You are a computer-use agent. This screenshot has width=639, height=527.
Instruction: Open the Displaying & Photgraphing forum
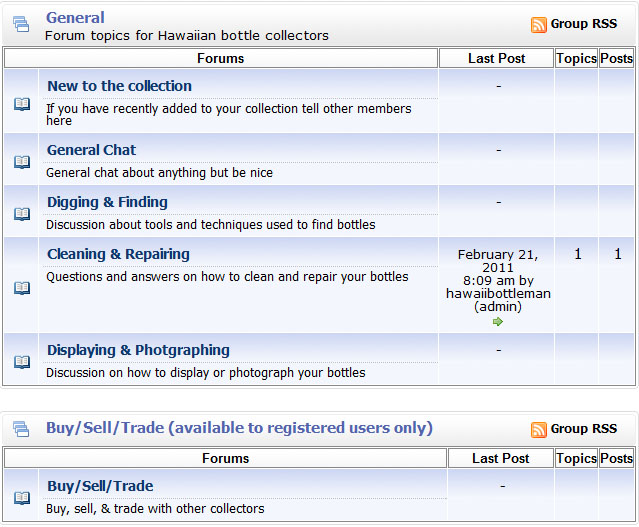pyautogui.click(x=138, y=350)
